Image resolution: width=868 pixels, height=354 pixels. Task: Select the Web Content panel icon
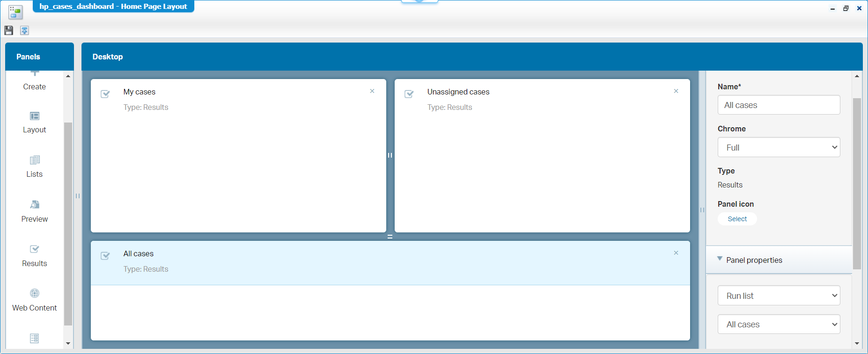coord(35,294)
